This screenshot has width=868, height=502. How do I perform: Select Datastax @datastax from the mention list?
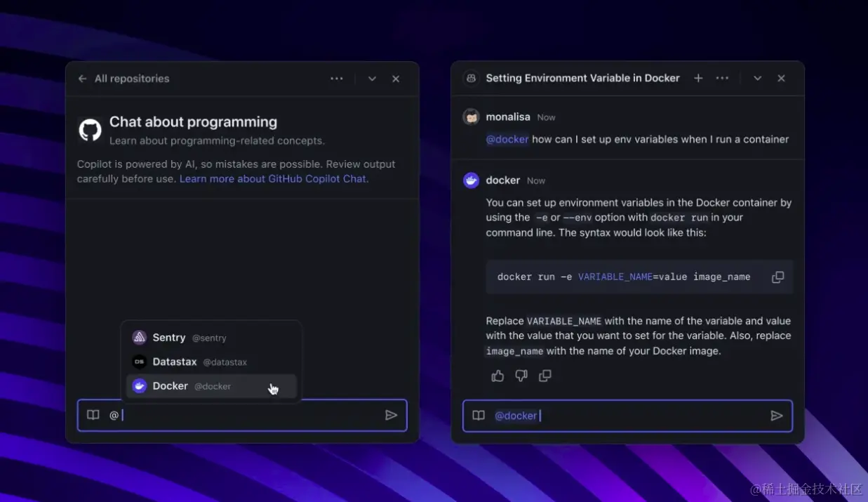211,362
